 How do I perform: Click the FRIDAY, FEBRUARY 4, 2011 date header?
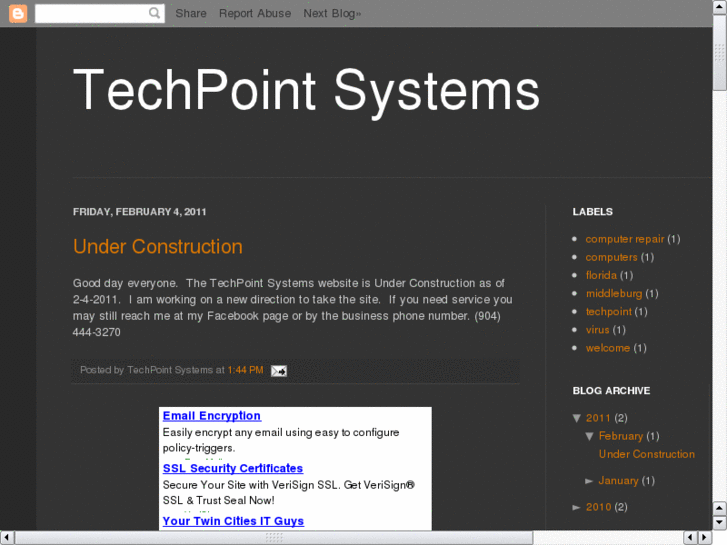140,212
